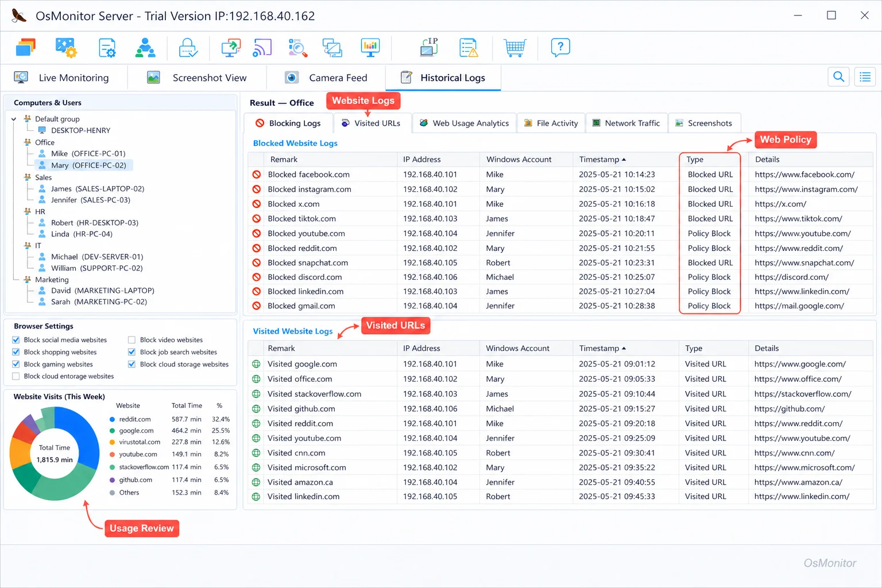Click the computer icon next to DESKTOP-HENRY
882x588 pixels.
[x=42, y=130]
